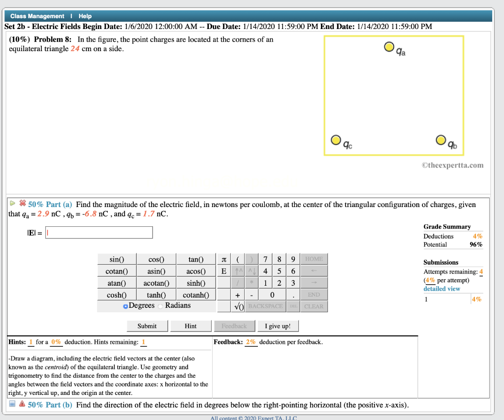Click the red warning triangle beside Part (b)

(22, 403)
